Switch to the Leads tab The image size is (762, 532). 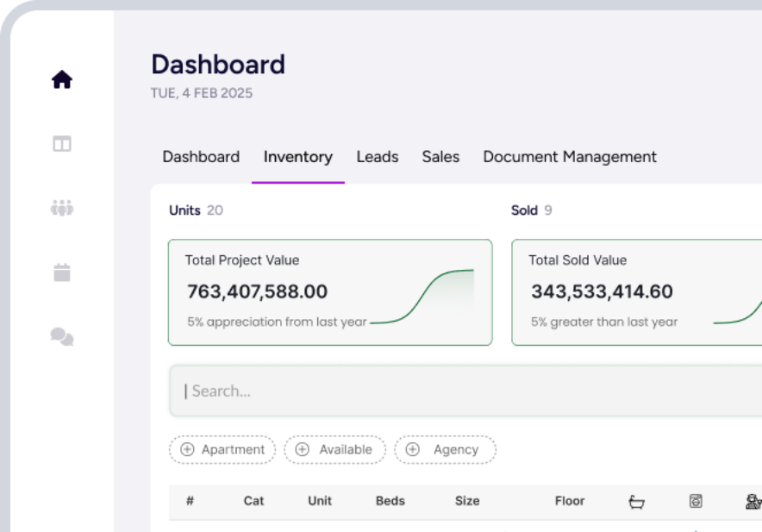[377, 157]
